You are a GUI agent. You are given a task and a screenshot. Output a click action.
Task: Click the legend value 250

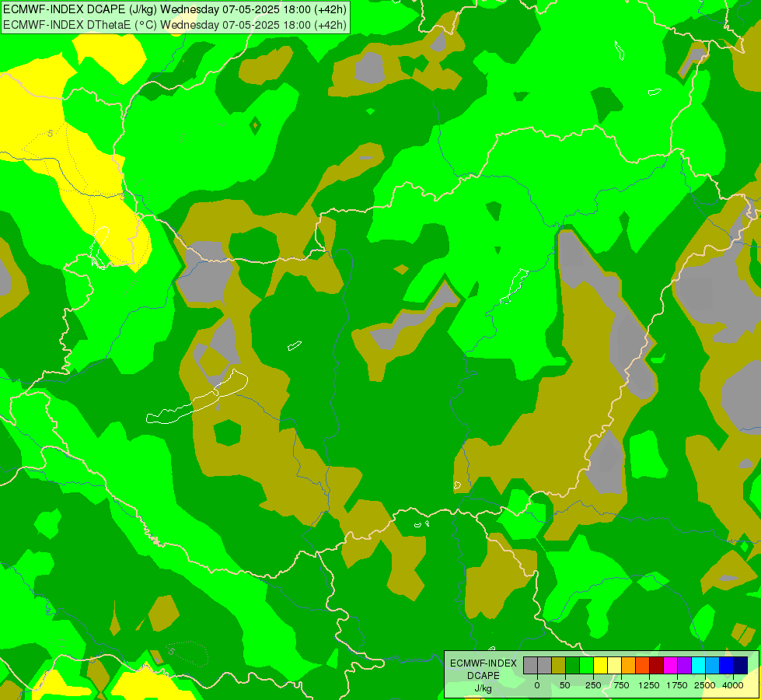[x=593, y=685]
